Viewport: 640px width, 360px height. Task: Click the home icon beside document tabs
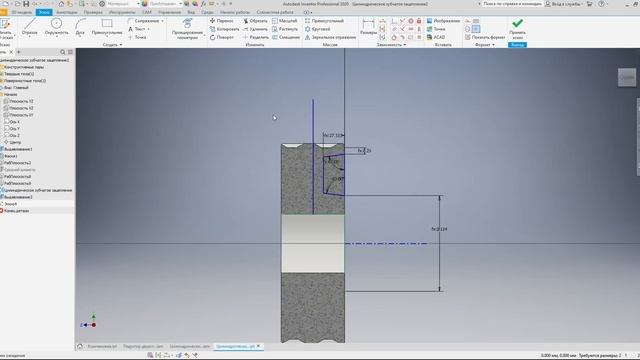[80, 346]
